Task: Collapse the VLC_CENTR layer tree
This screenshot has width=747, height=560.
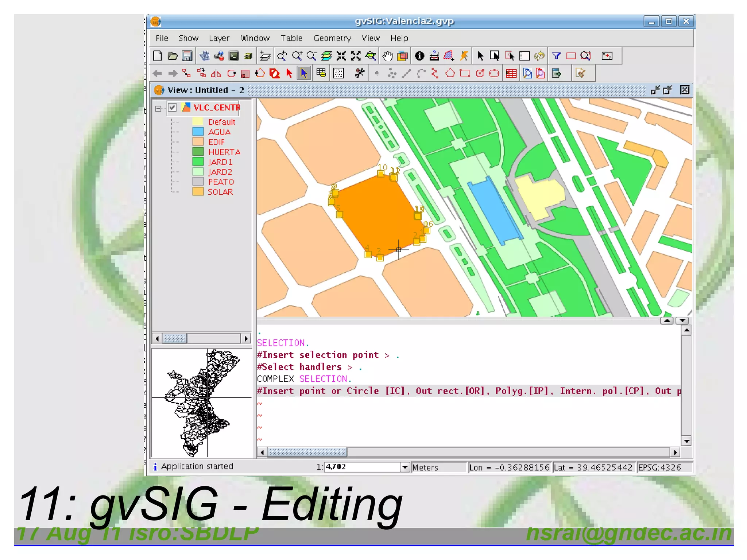Action: 158,108
